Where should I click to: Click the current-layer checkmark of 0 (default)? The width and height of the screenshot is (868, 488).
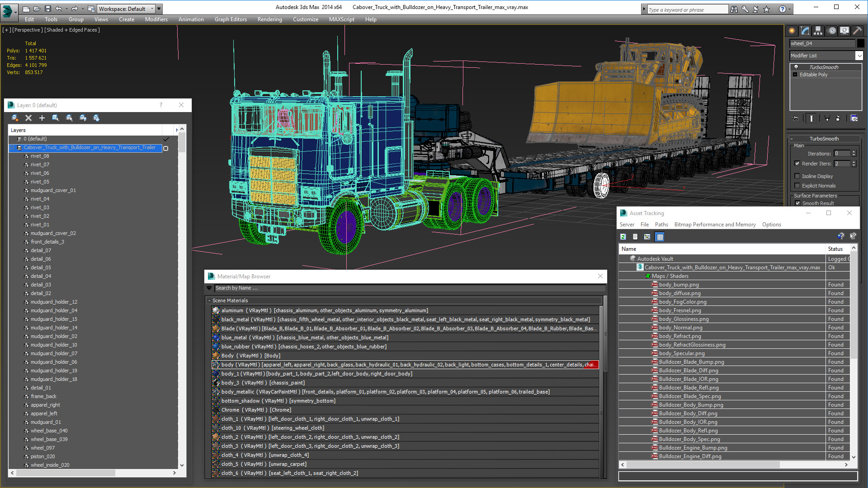166,139
